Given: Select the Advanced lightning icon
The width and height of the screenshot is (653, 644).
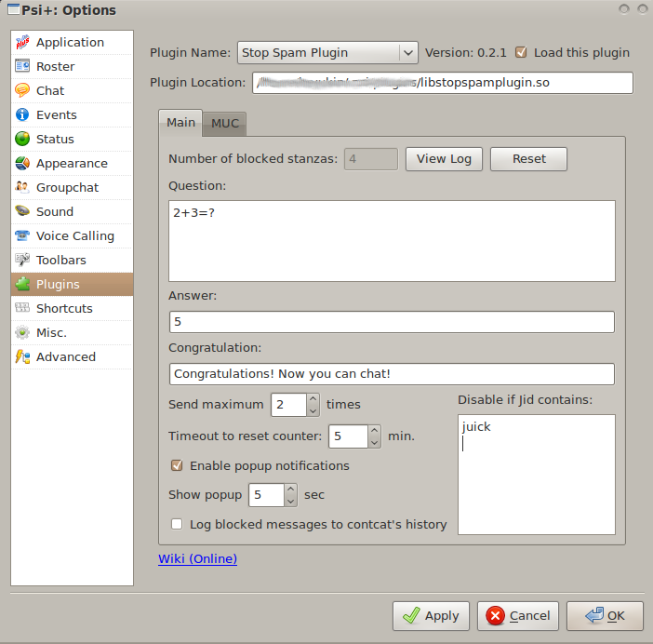Looking at the screenshot, I should (x=23, y=356).
